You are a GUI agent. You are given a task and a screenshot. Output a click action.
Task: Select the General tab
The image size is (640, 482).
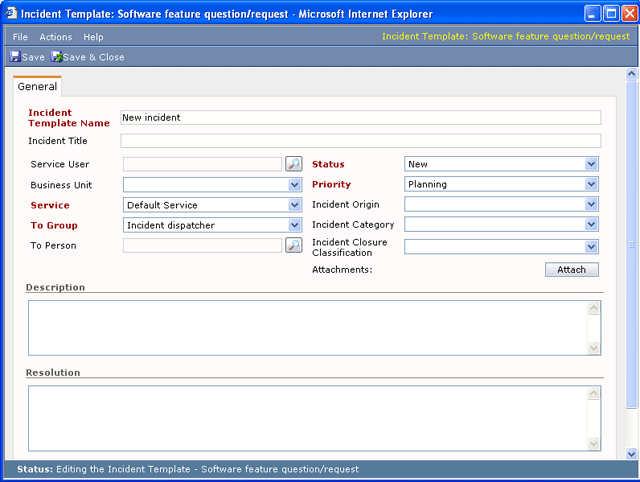[37, 87]
